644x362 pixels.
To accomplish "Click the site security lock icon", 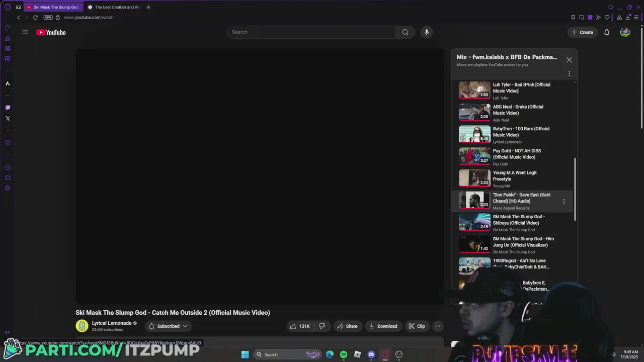I will pos(57,17).
